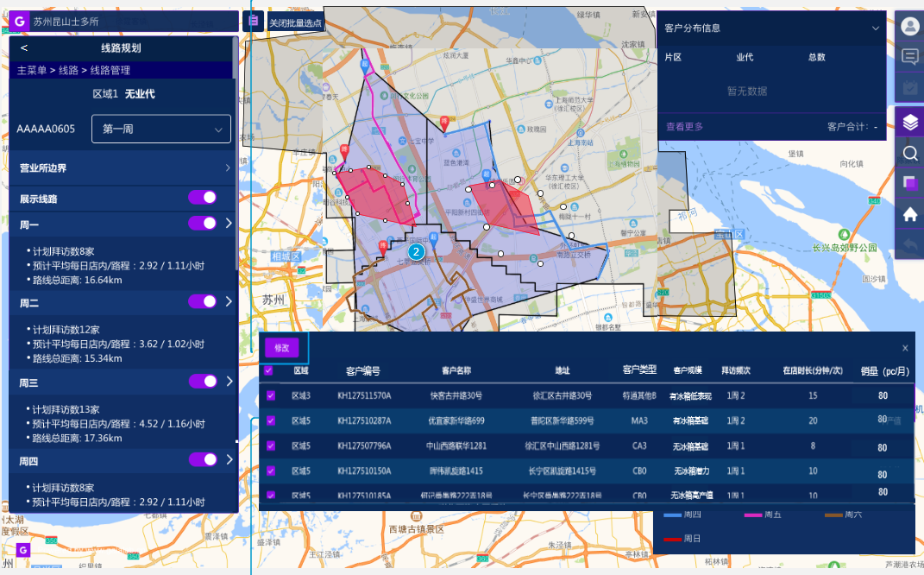This screenshot has height=575, width=924.
Task: Expand the 营业所边界 section
Action: (123, 168)
